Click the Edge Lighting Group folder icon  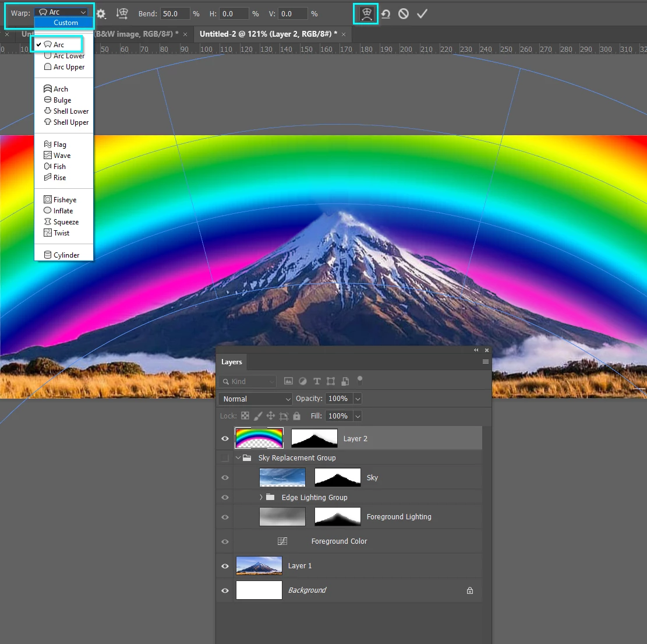click(270, 497)
